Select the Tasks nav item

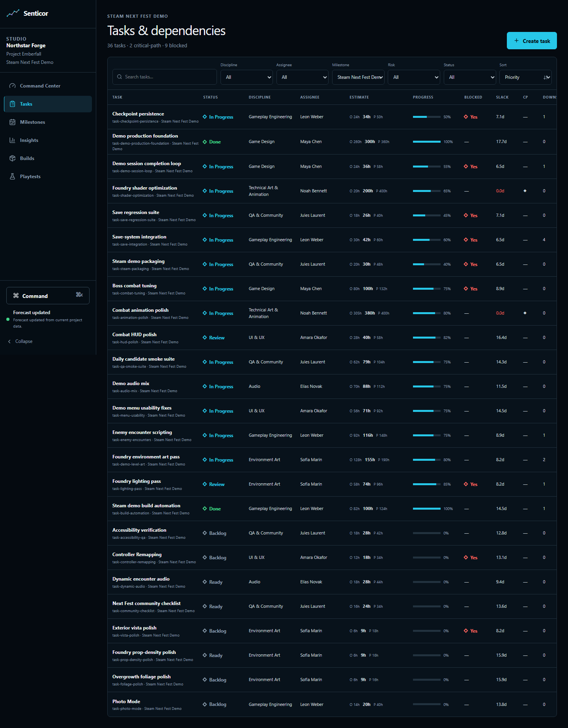[x=48, y=104]
